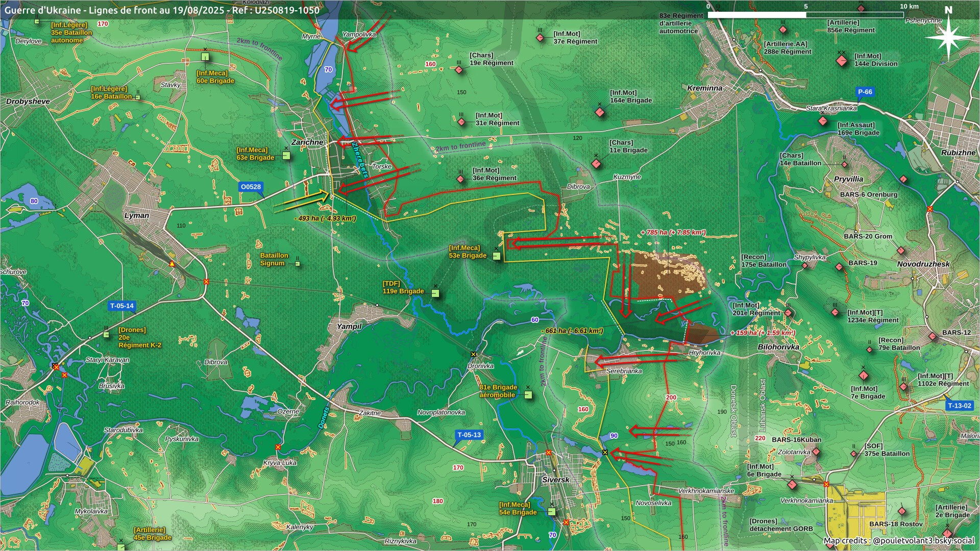Click the 54e Brigade unit marker
The height and width of the screenshot is (551, 980).
(x=552, y=511)
